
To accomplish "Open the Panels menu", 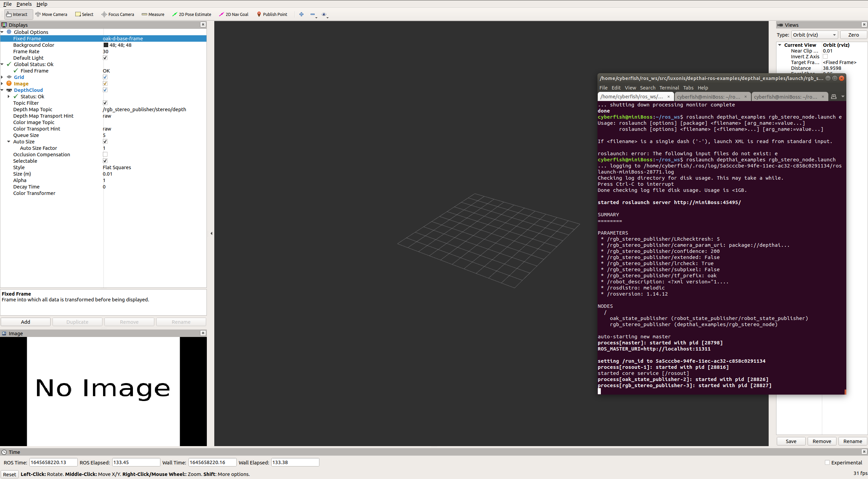I will (x=24, y=4).
